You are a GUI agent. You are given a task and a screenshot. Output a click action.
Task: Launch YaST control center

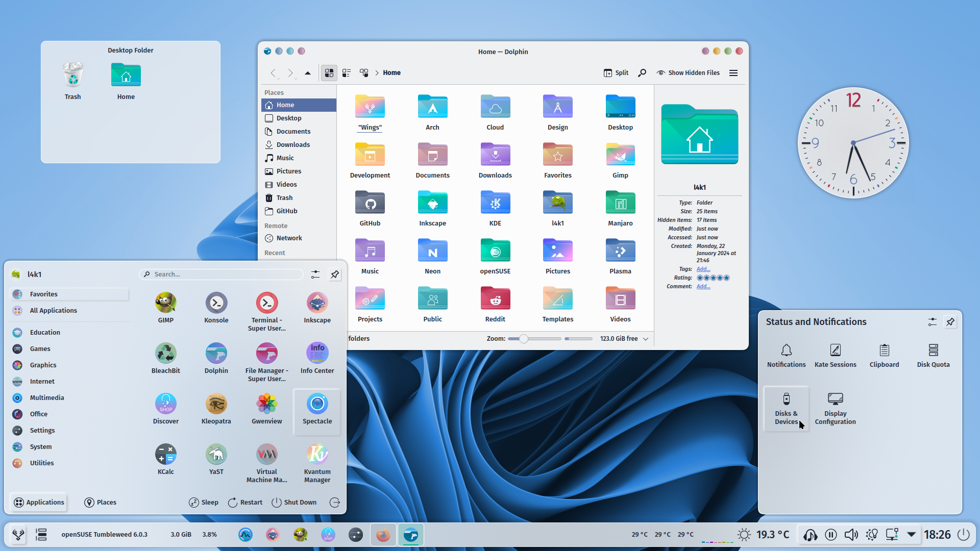pyautogui.click(x=216, y=459)
